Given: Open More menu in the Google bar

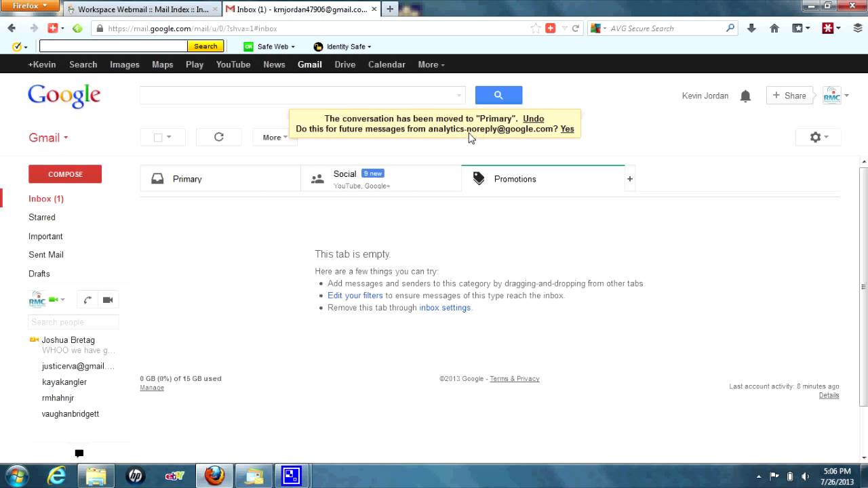Looking at the screenshot, I should [x=431, y=64].
